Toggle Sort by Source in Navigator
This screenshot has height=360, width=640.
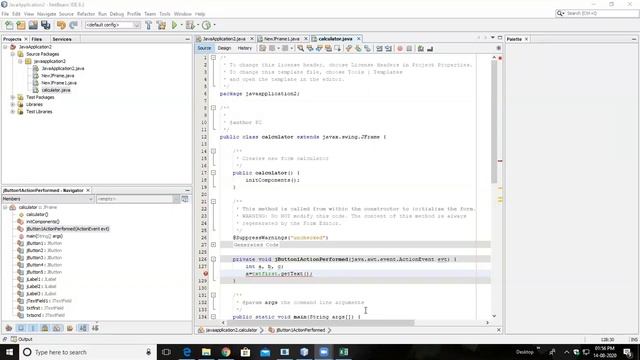tap(95, 328)
